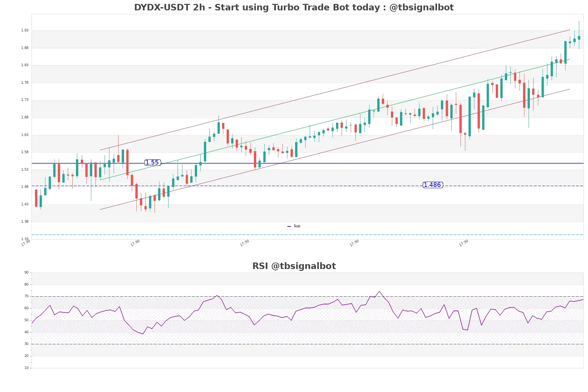Click the 1.73 price axis label

coord(25,100)
